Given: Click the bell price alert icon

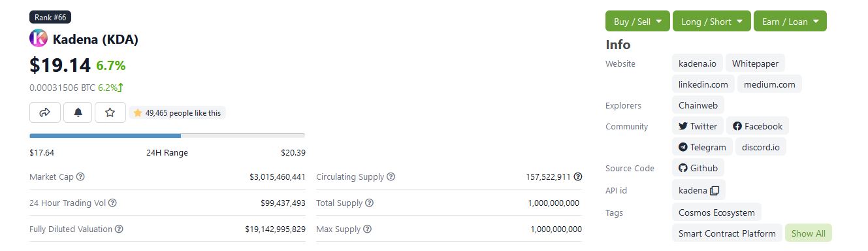Looking at the screenshot, I should coord(78,112).
